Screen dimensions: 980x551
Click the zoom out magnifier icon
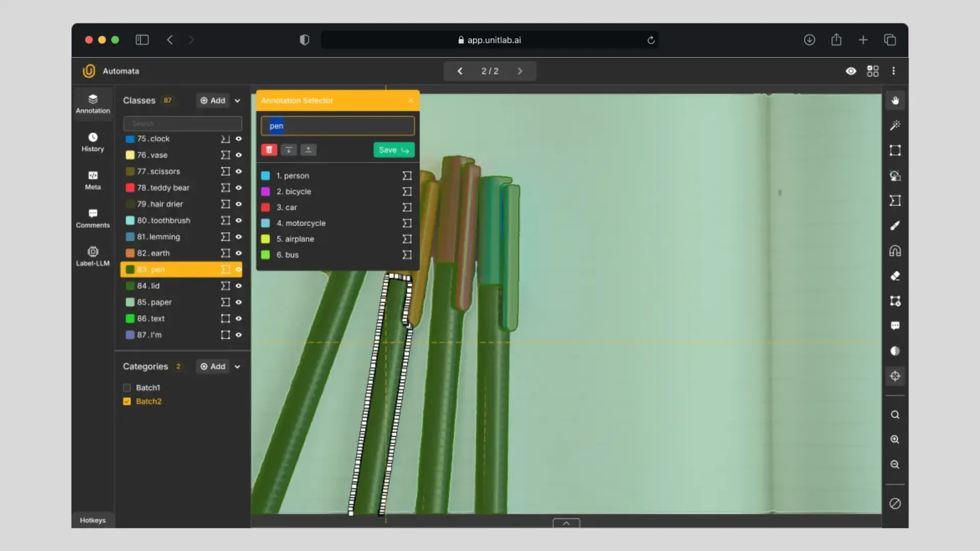click(895, 464)
